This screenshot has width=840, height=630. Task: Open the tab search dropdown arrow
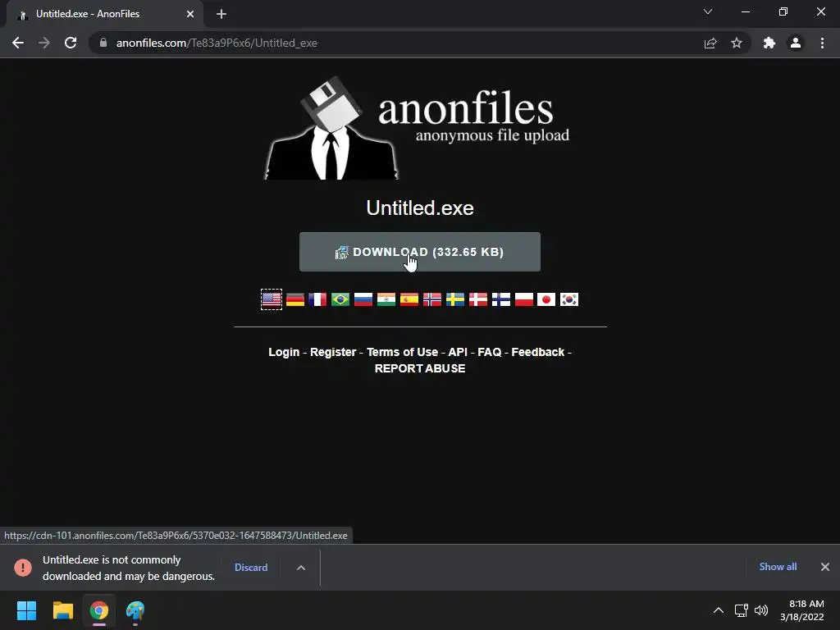coord(708,11)
